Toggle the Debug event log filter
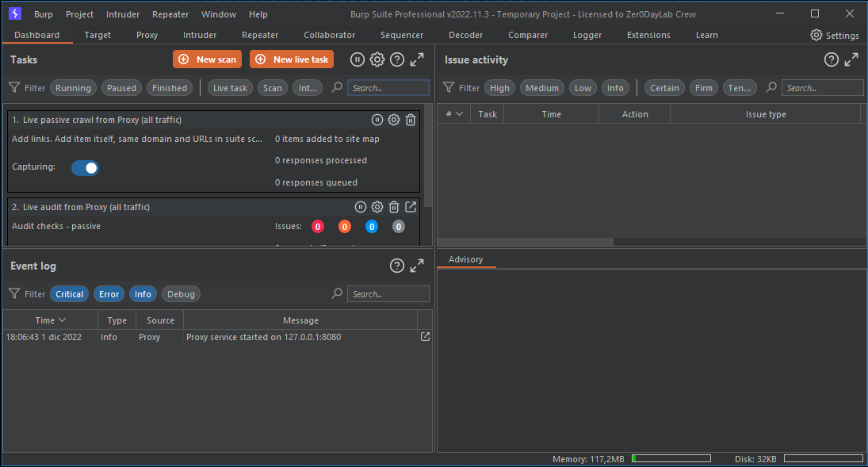This screenshot has width=868, height=467. coord(181,294)
